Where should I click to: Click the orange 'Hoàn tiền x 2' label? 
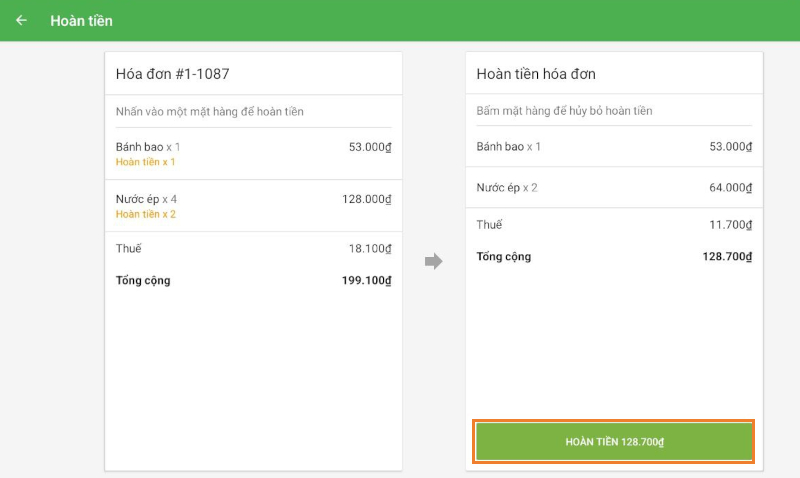coord(146,214)
